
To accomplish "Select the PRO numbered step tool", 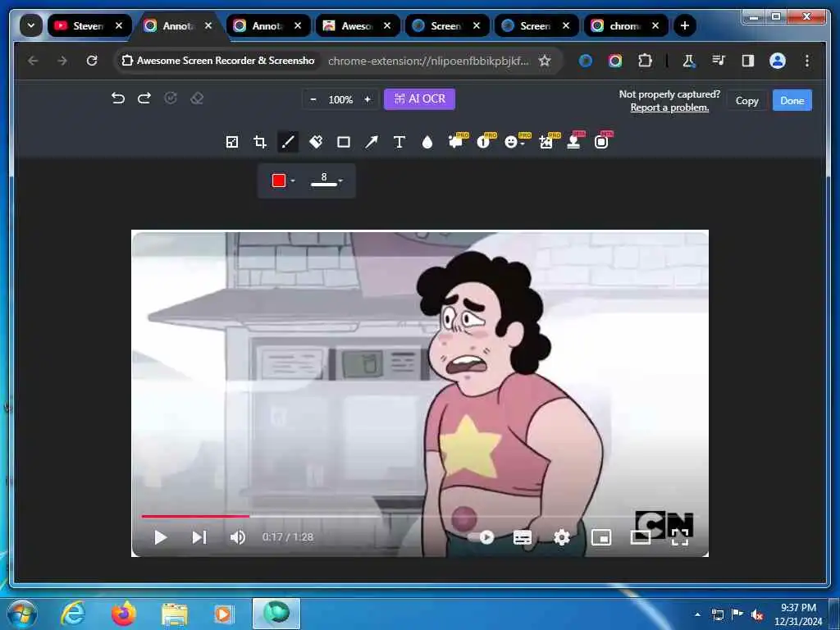I will pos(486,141).
